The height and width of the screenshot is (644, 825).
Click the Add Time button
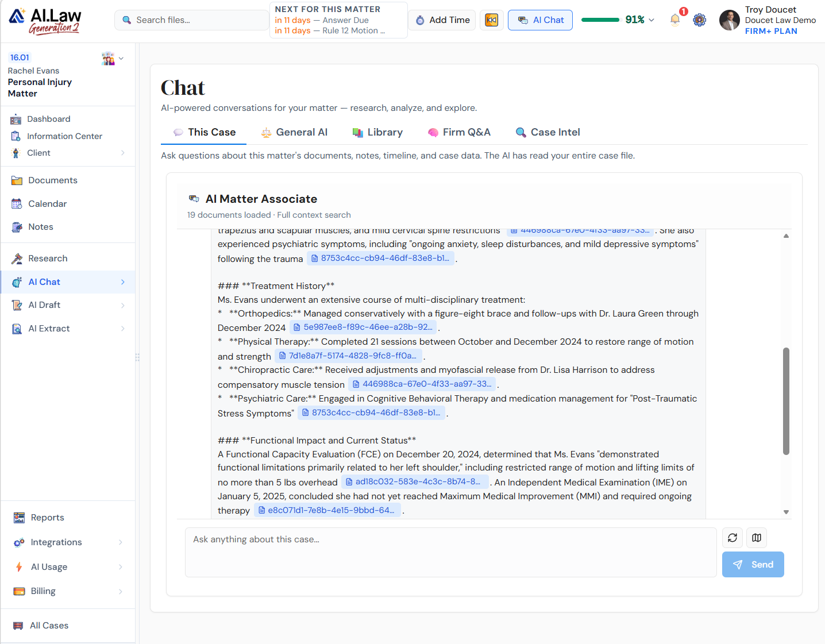[x=442, y=20]
